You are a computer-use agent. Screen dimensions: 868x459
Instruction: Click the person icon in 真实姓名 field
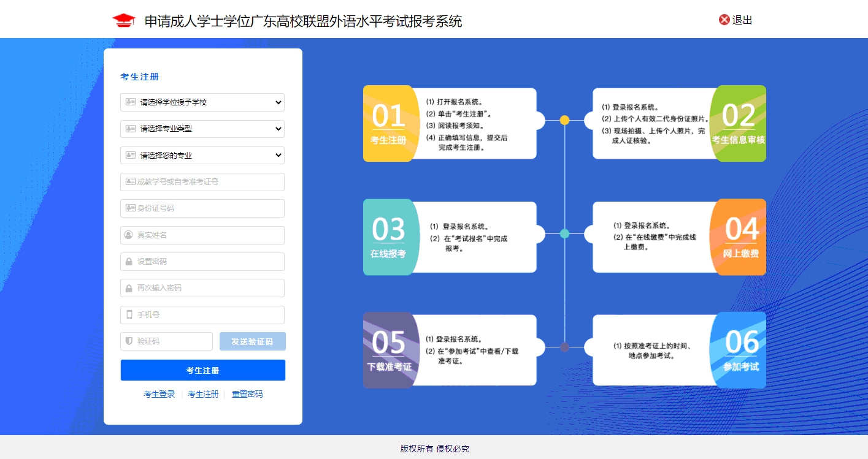point(129,235)
